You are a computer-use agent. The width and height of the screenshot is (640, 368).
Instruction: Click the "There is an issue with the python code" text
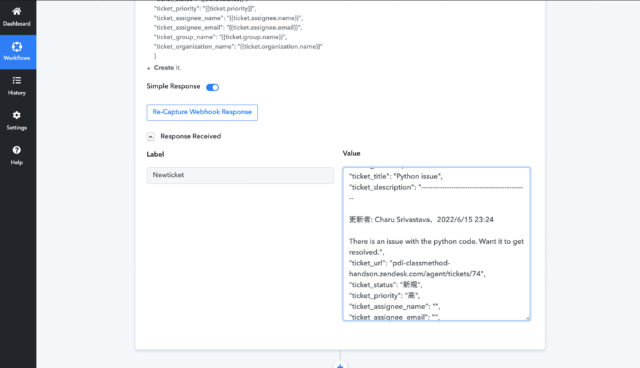point(436,247)
